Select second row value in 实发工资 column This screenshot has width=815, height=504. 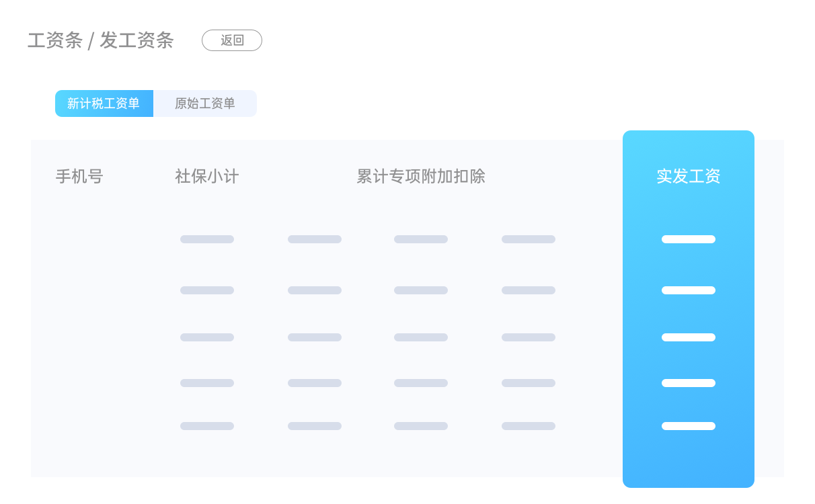688,290
